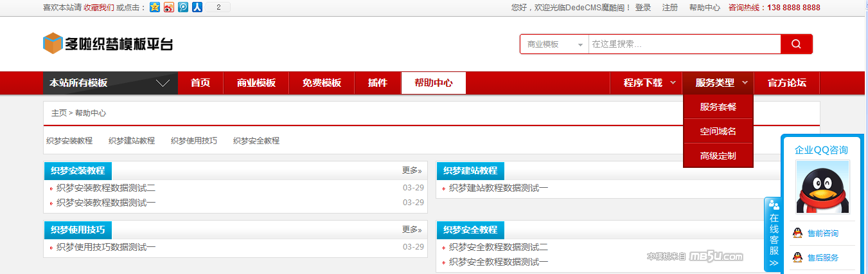Share to QQ Zone via star icon
Image resolution: width=868 pixels, height=274 pixels.
(x=155, y=8)
